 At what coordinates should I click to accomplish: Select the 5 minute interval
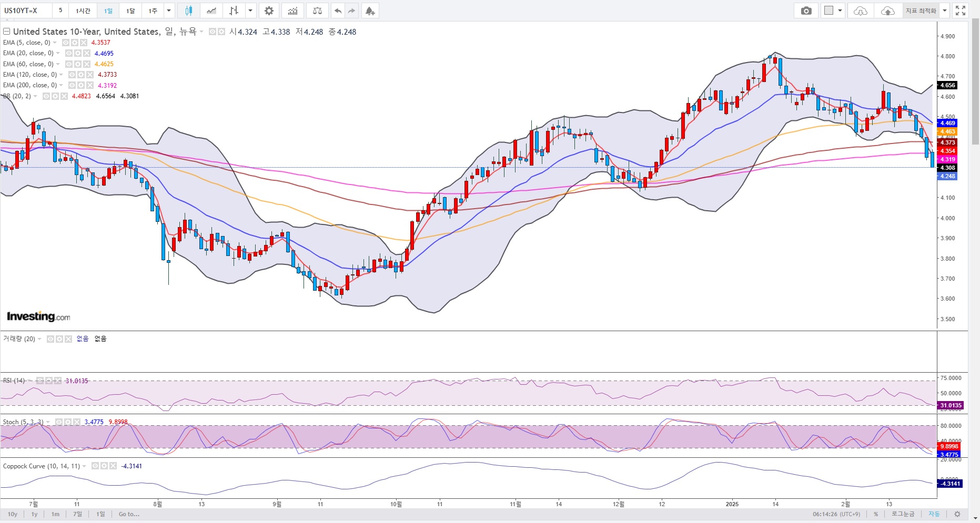tap(60, 11)
